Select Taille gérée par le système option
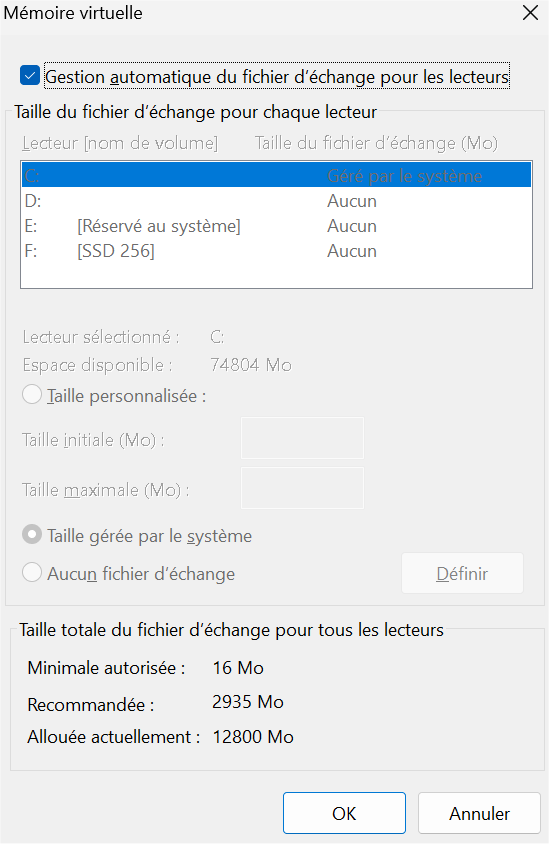549x844 pixels. [32, 535]
